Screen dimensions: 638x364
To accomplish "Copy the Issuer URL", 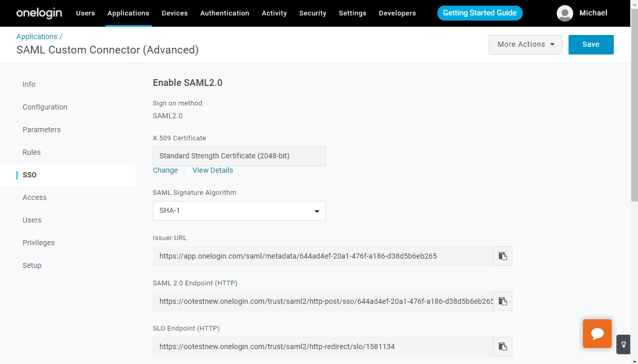I will coord(503,256).
